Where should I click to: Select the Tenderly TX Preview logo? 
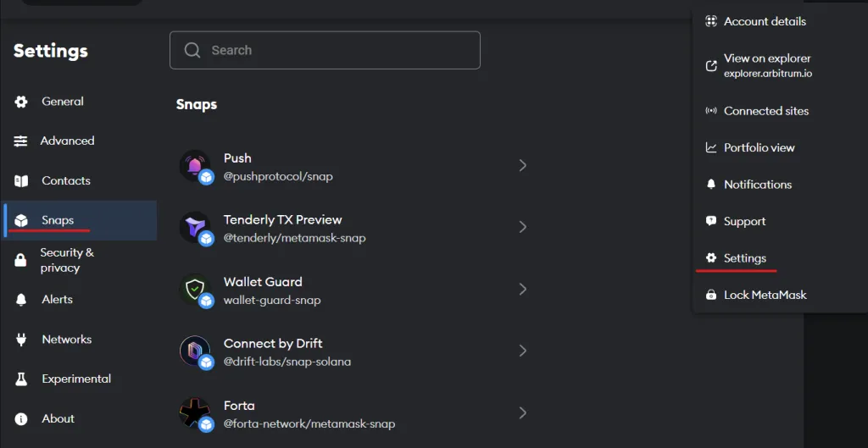tap(195, 227)
